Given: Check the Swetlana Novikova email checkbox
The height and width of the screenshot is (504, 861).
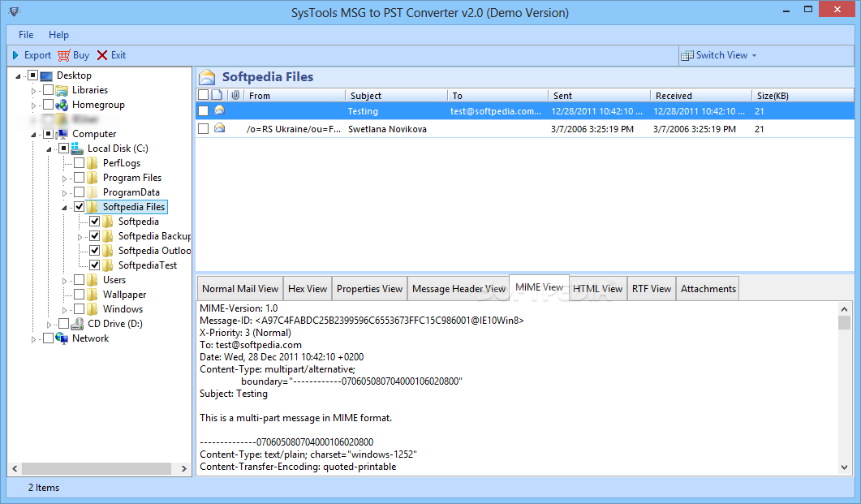Looking at the screenshot, I should [203, 128].
